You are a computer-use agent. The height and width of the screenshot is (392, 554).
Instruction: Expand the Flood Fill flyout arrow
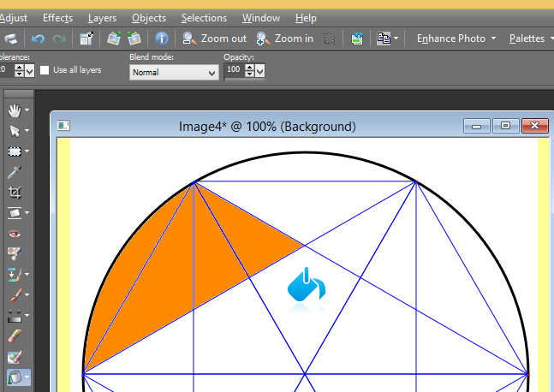click(x=27, y=377)
